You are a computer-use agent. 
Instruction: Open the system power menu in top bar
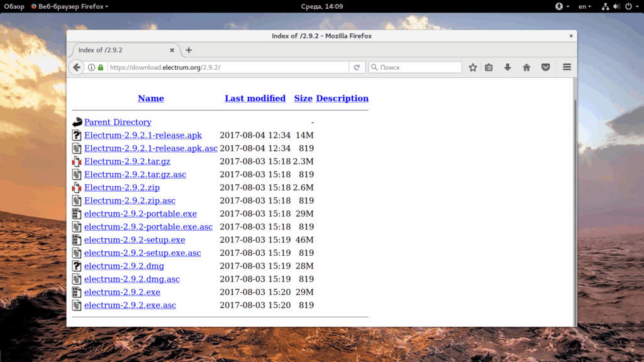click(631, 6)
